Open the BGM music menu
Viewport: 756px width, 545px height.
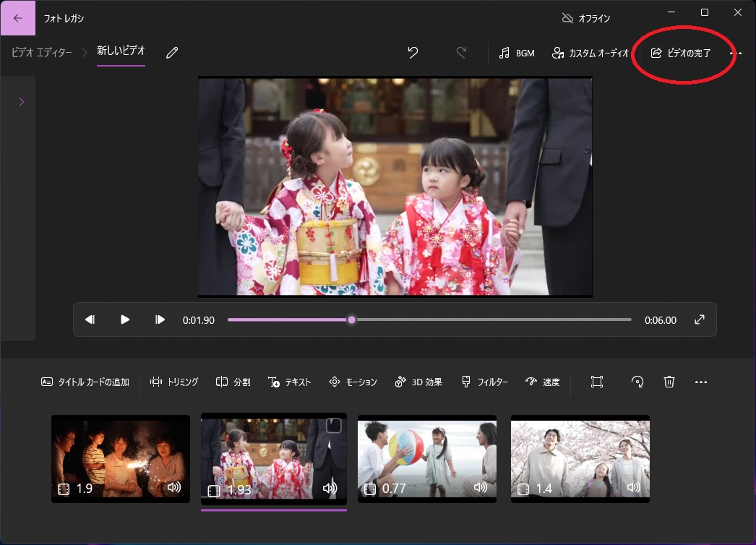pyautogui.click(x=517, y=53)
